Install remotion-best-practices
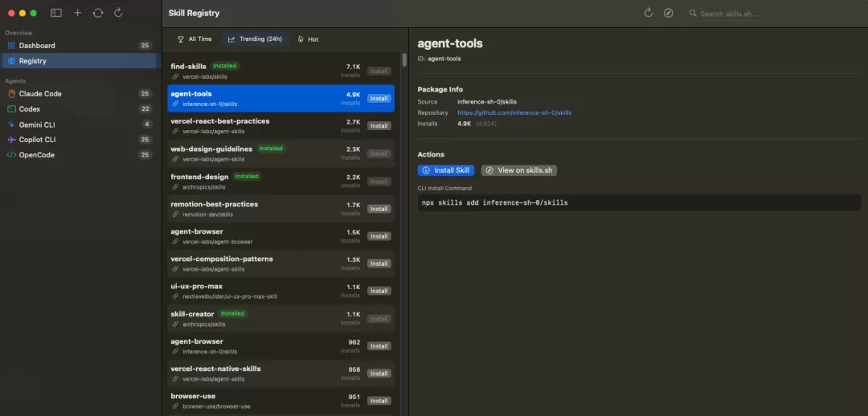This screenshot has height=416, width=868. (x=379, y=209)
